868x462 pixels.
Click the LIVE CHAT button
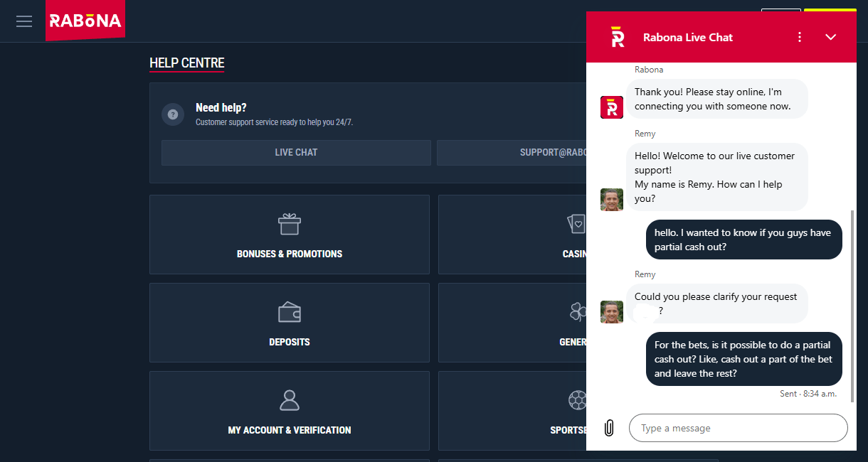point(296,153)
